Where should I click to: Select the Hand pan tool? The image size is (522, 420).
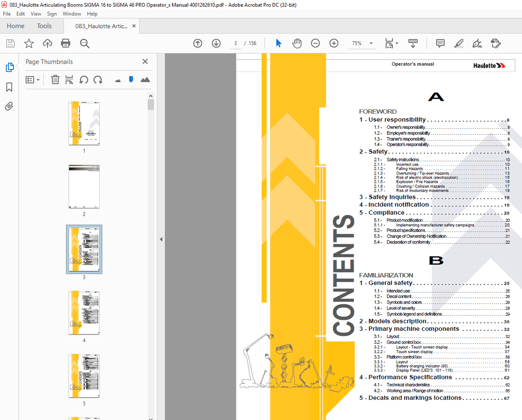tap(297, 43)
